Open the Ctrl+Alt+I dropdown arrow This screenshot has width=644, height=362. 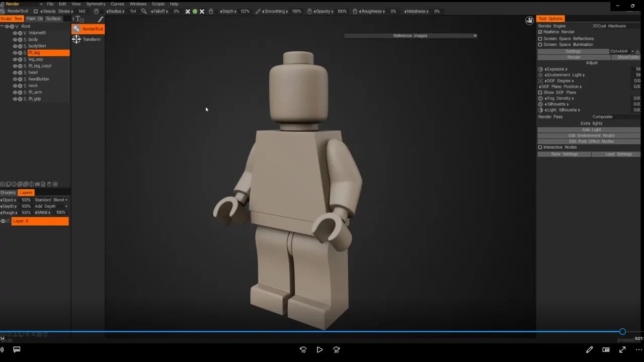[632, 51]
